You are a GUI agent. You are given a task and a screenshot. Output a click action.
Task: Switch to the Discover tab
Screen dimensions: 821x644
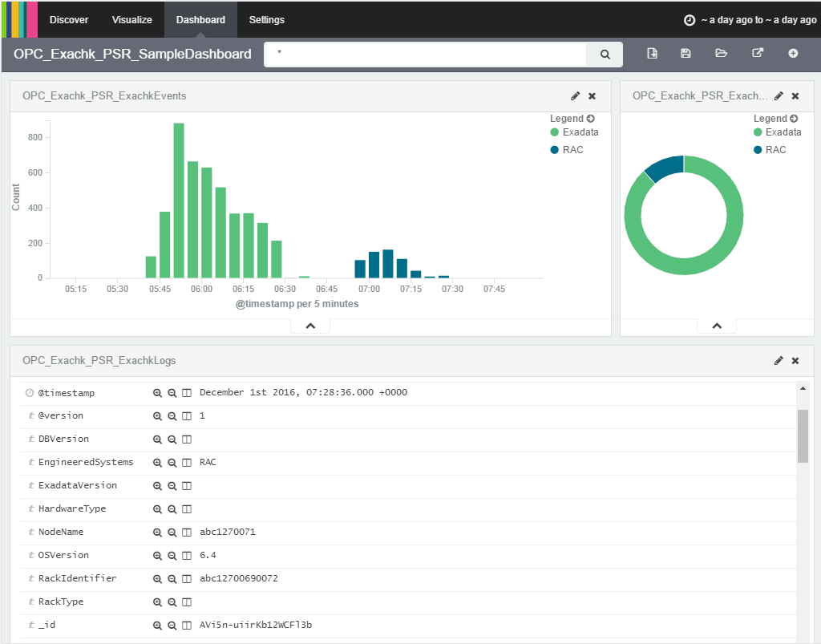(69, 20)
